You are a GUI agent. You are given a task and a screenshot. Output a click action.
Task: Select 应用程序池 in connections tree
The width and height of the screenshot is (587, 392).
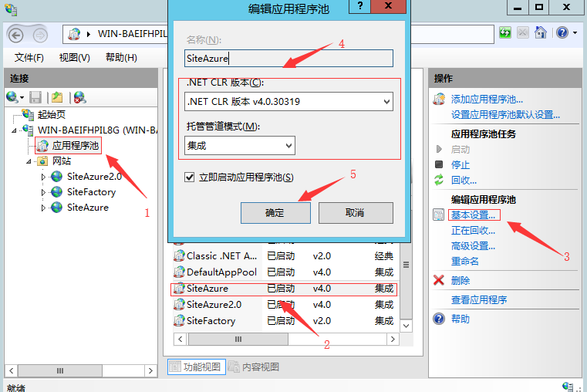click(x=76, y=146)
